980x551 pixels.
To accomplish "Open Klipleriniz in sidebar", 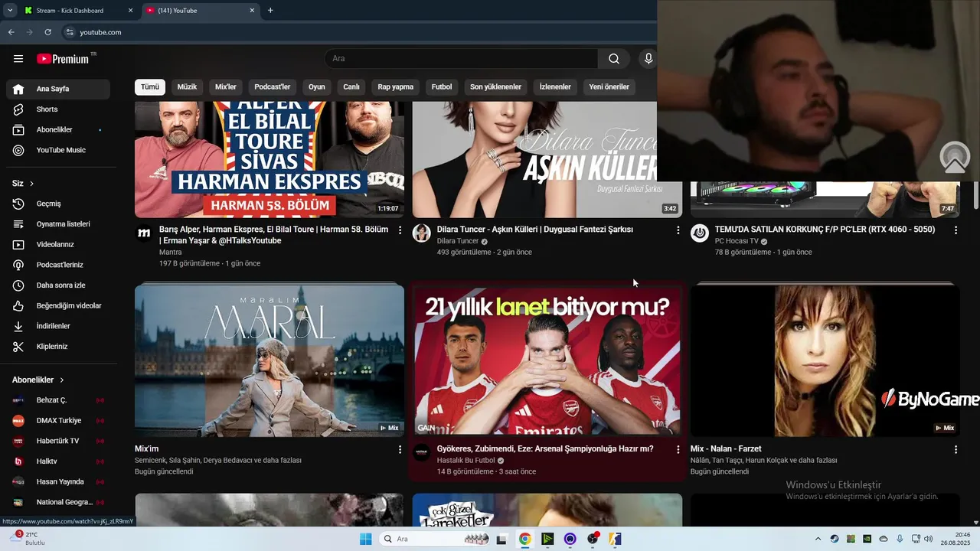I will (58, 347).
